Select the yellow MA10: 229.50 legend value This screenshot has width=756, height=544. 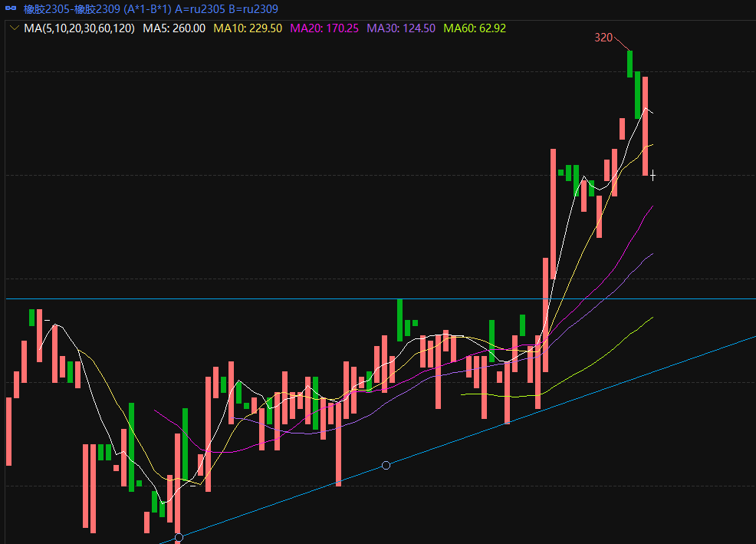coord(248,28)
